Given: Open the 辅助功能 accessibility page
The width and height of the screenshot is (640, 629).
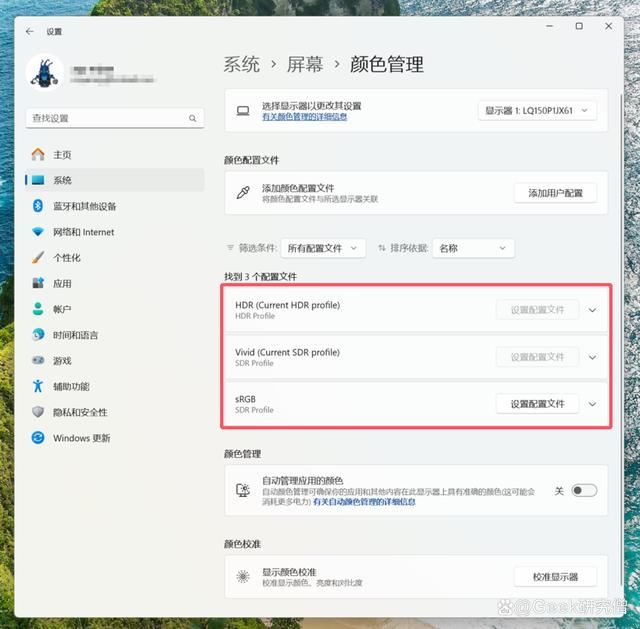Looking at the screenshot, I should click(x=72, y=386).
